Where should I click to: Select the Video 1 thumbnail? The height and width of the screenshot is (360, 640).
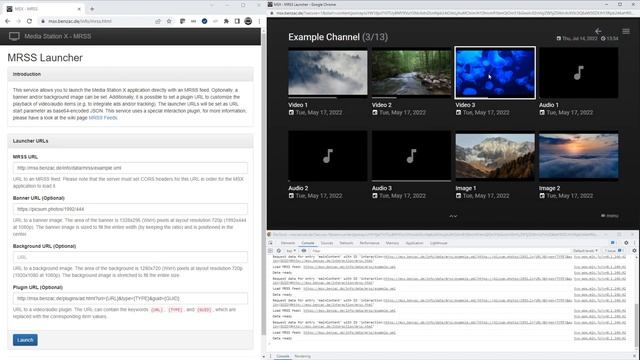tap(328, 73)
